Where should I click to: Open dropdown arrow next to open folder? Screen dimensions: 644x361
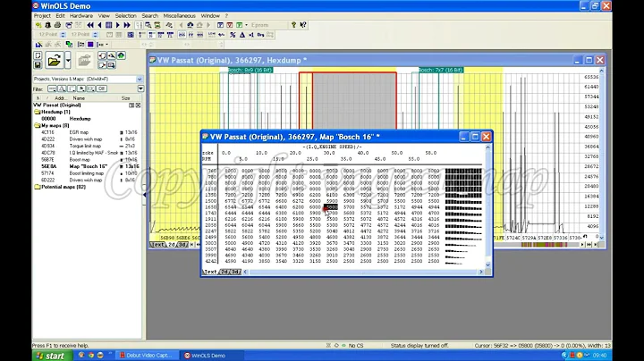click(x=68, y=61)
